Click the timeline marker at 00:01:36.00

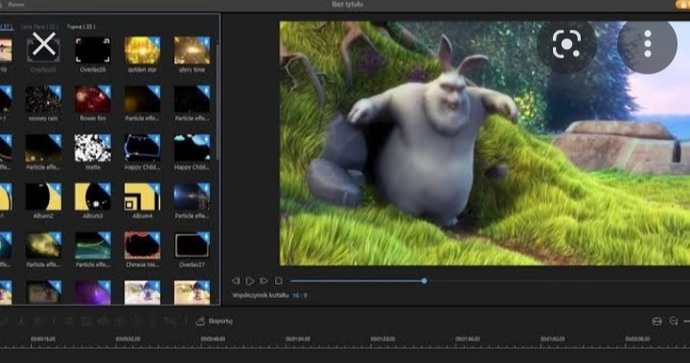[467, 339]
